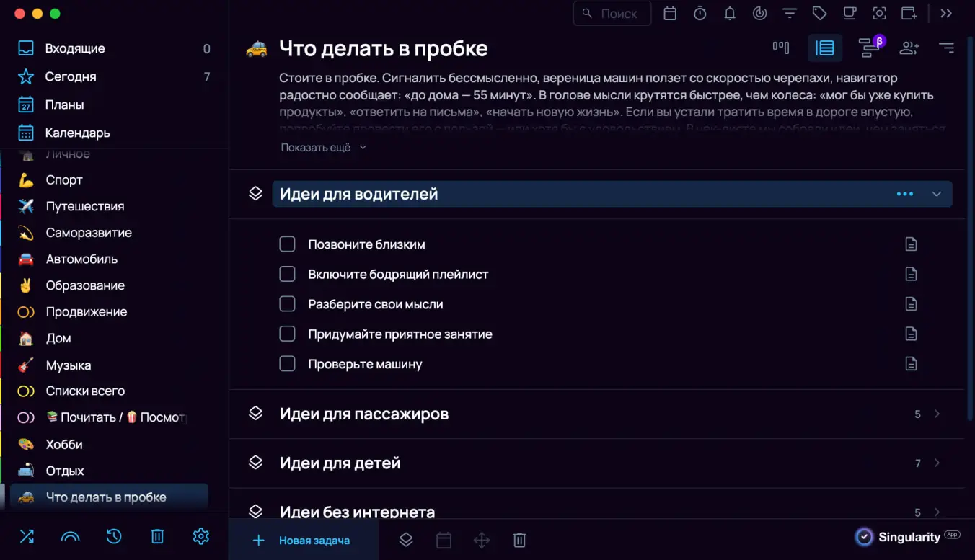Click inside the 'Поиск' search field
975x560 pixels.
612,13
